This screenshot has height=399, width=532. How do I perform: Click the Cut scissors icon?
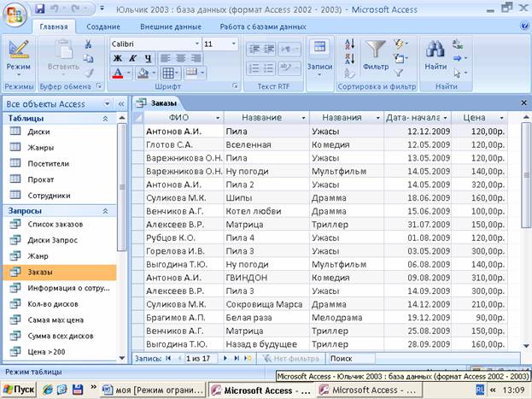coord(88,44)
